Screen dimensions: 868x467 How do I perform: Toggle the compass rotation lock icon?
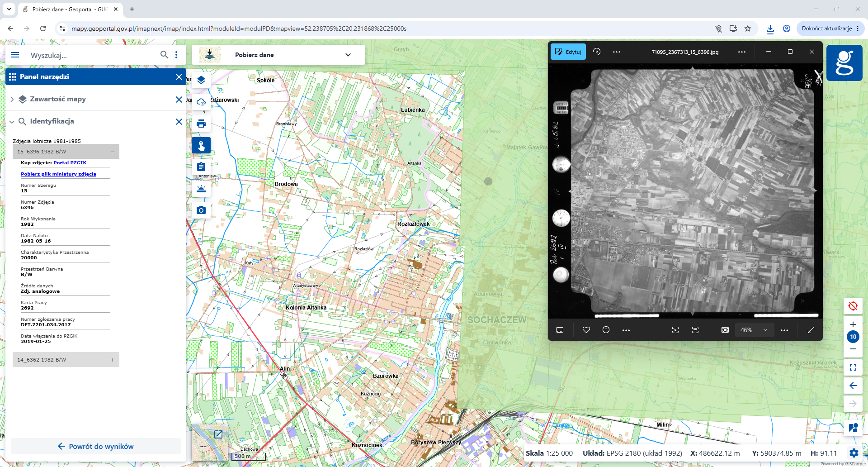point(853,306)
